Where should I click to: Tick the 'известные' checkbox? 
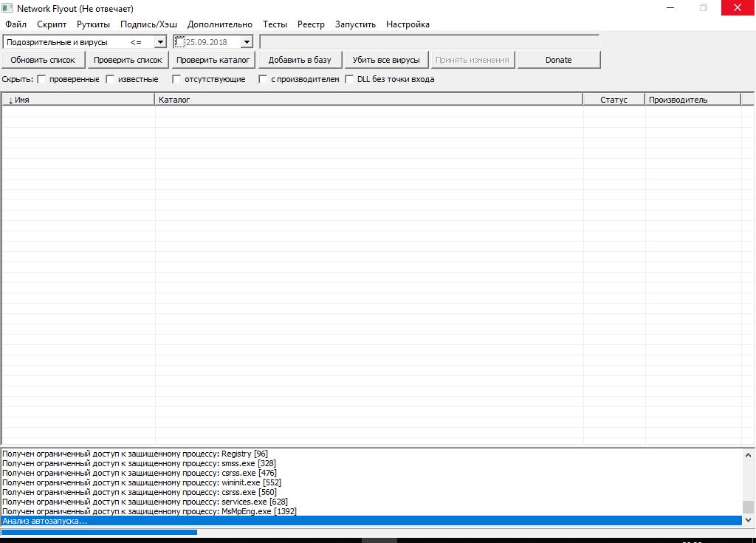[x=110, y=79]
